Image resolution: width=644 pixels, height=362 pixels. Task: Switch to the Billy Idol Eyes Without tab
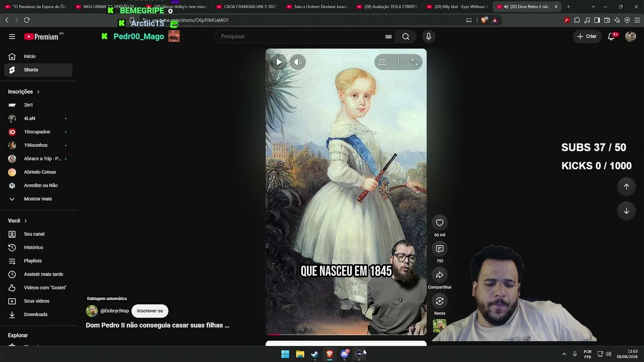tap(457, 7)
